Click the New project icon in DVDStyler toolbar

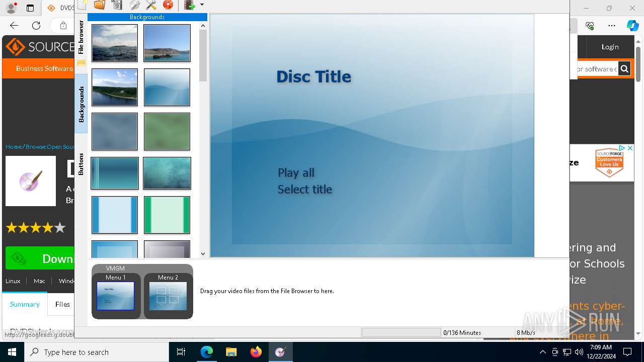coord(83,5)
